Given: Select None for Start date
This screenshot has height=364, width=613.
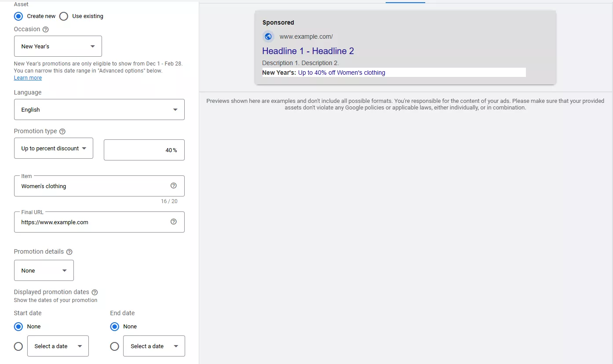Looking at the screenshot, I should pyautogui.click(x=18, y=327).
